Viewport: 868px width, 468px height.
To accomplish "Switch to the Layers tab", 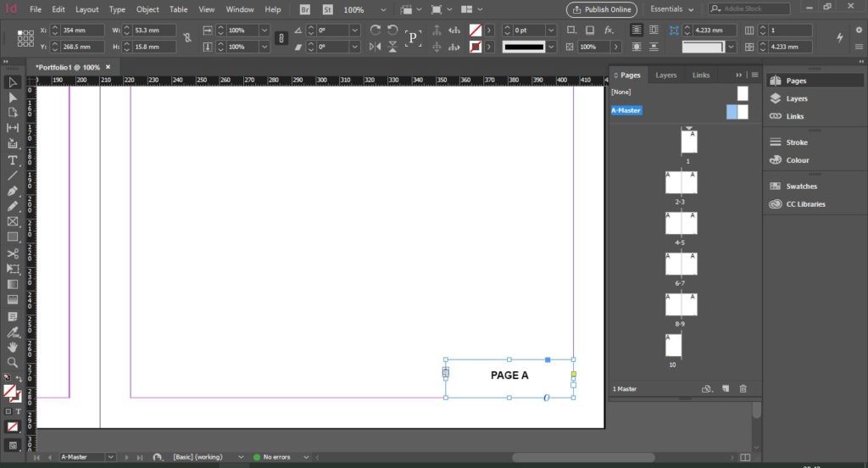I will [x=666, y=75].
